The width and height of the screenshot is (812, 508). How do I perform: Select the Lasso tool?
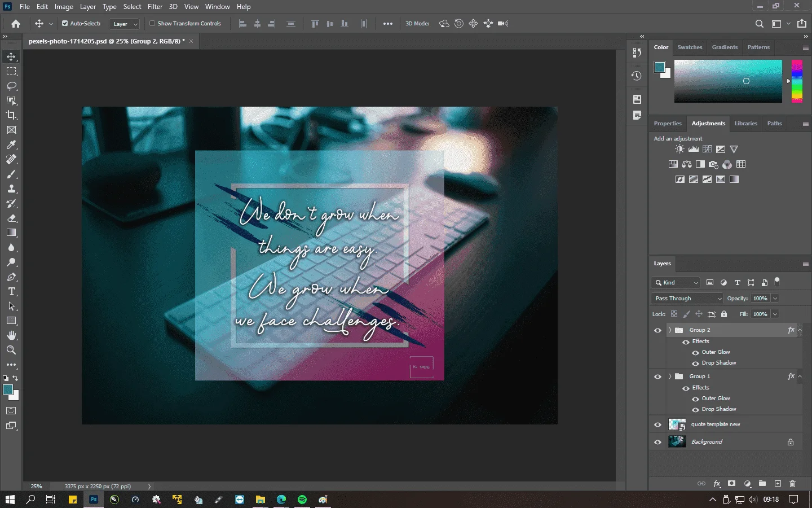[x=11, y=86]
